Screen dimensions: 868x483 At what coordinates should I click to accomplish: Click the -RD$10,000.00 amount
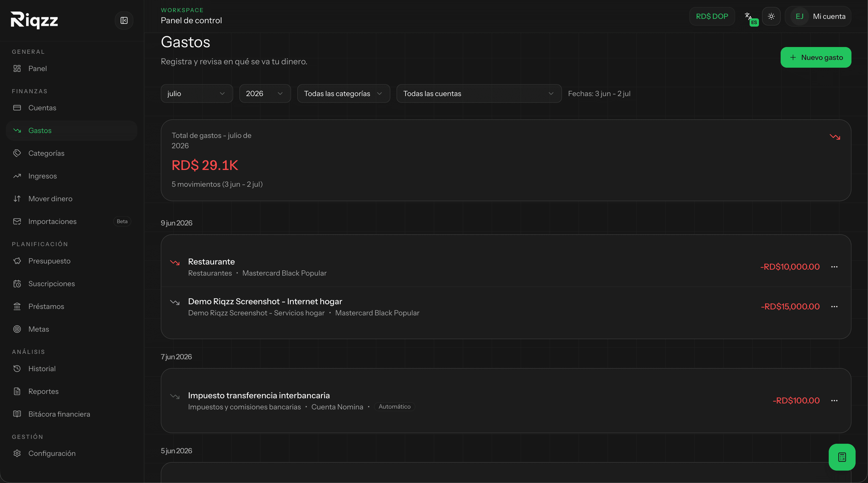click(x=790, y=267)
